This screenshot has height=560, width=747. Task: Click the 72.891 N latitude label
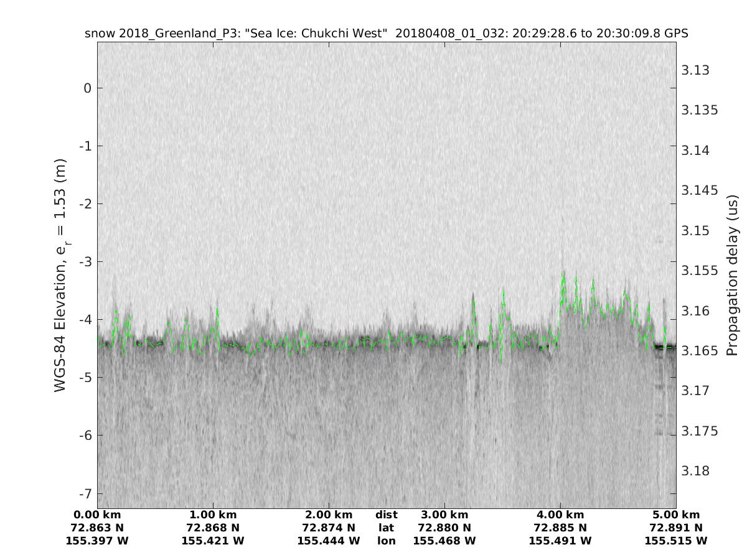click(x=676, y=528)
